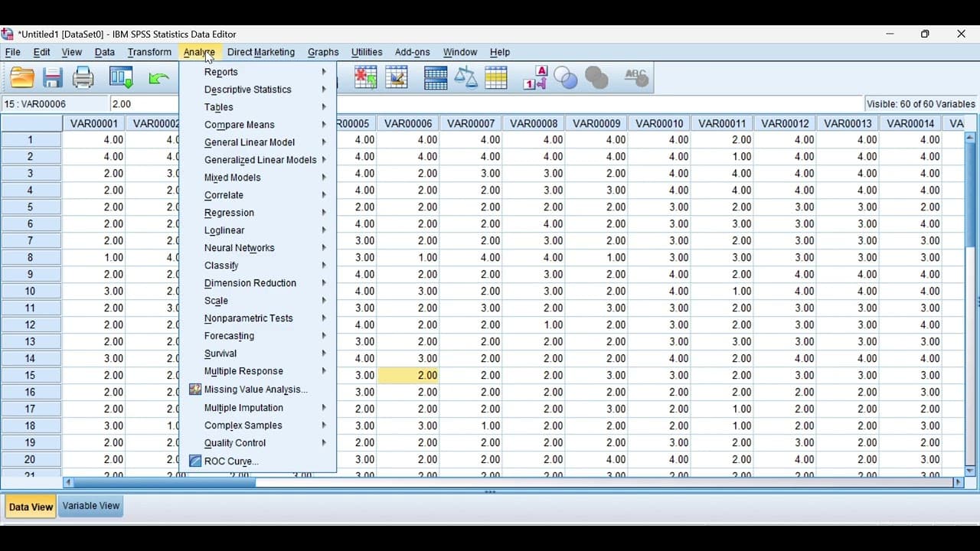The width and height of the screenshot is (980, 551).
Task: Click the Insert Cases toolbar icon
Action: (x=365, y=77)
